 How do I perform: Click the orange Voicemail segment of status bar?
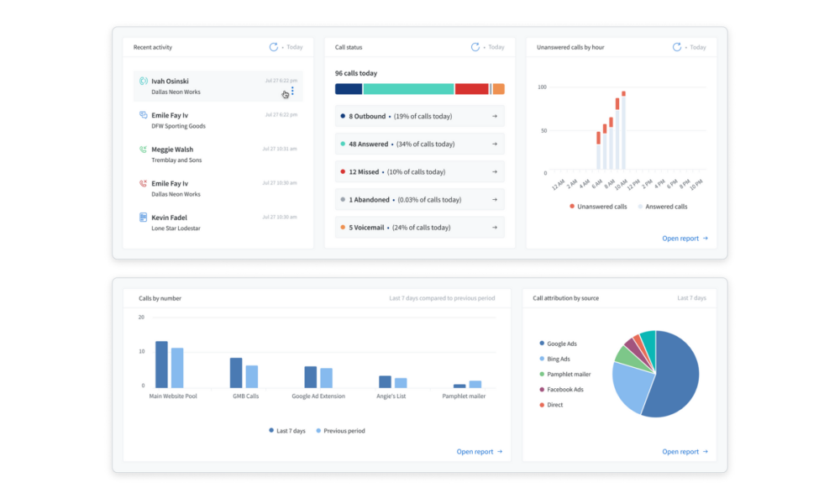coord(498,89)
